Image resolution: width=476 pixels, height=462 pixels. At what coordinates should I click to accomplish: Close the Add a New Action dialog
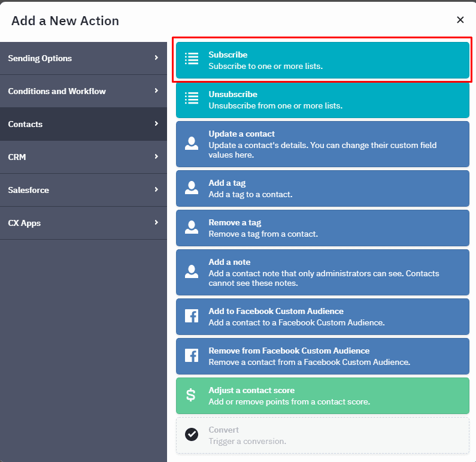pyautogui.click(x=460, y=20)
